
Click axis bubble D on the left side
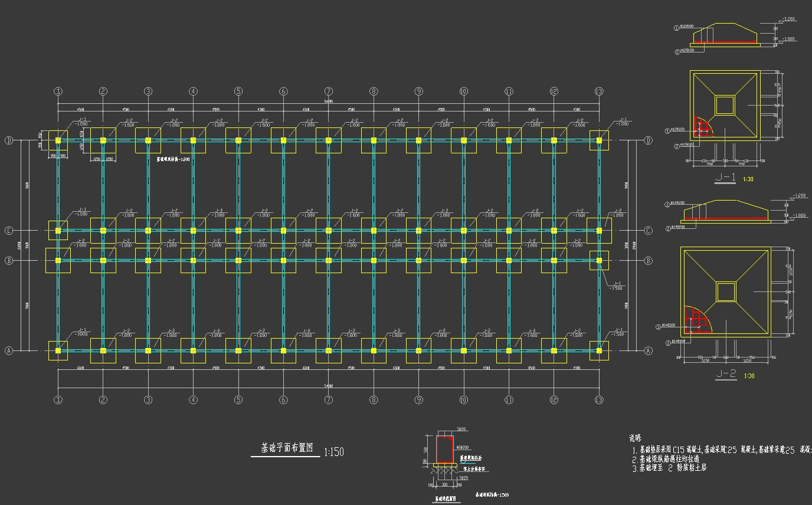pyautogui.click(x=9, y=140)
